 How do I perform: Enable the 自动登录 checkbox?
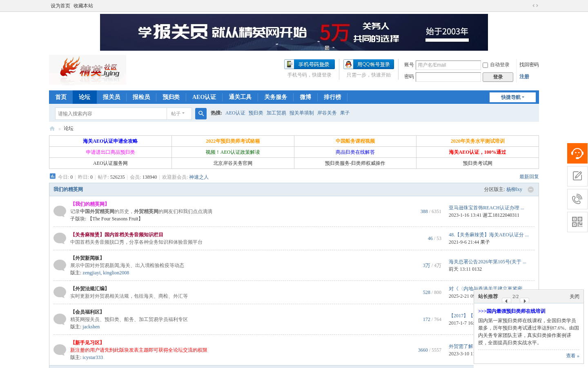pyautogui.click(x=485, y=65)
